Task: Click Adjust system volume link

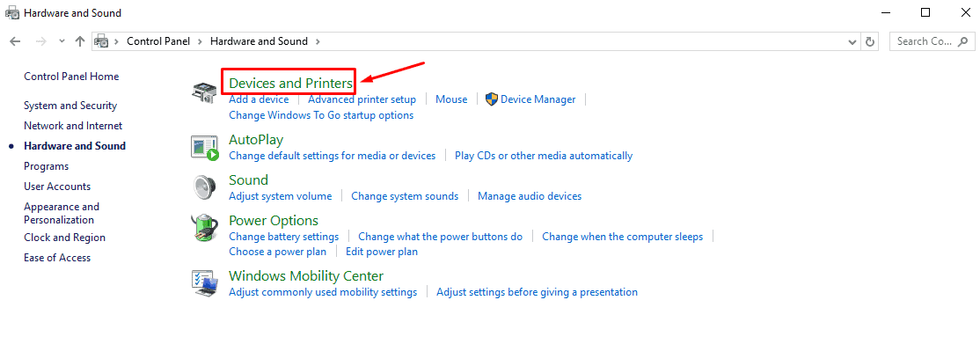Action: tap(280, 196)
